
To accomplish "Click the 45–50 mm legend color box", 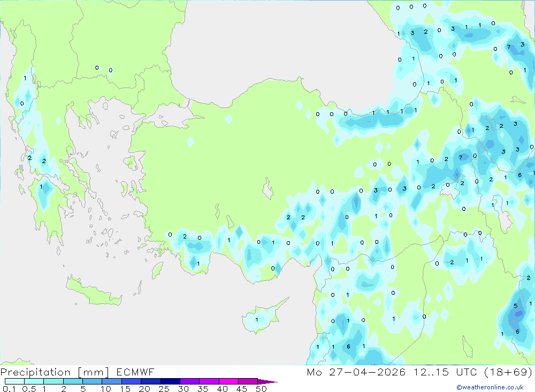I will pyautogui.click(x=248, y=381).
